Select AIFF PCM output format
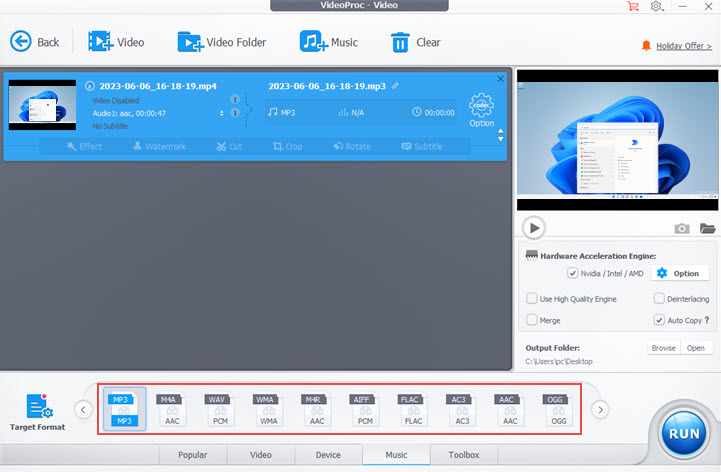The image size is (721, 472). pyautogui.click(x=365, y=409)
